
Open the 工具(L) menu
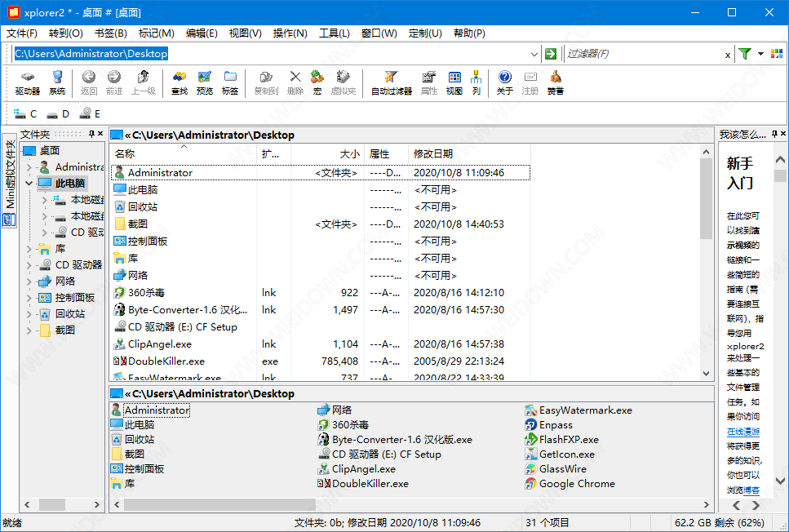point(334,33)
